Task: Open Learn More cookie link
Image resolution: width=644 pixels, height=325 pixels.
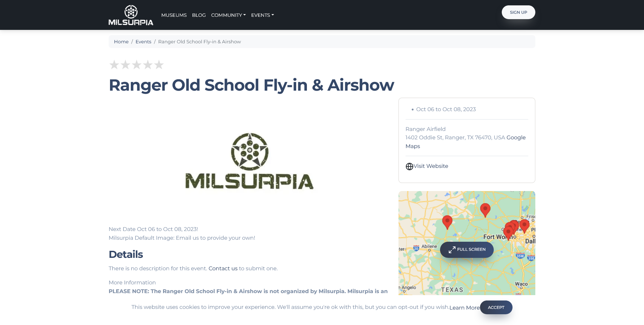Action: [x=465, y=308]
